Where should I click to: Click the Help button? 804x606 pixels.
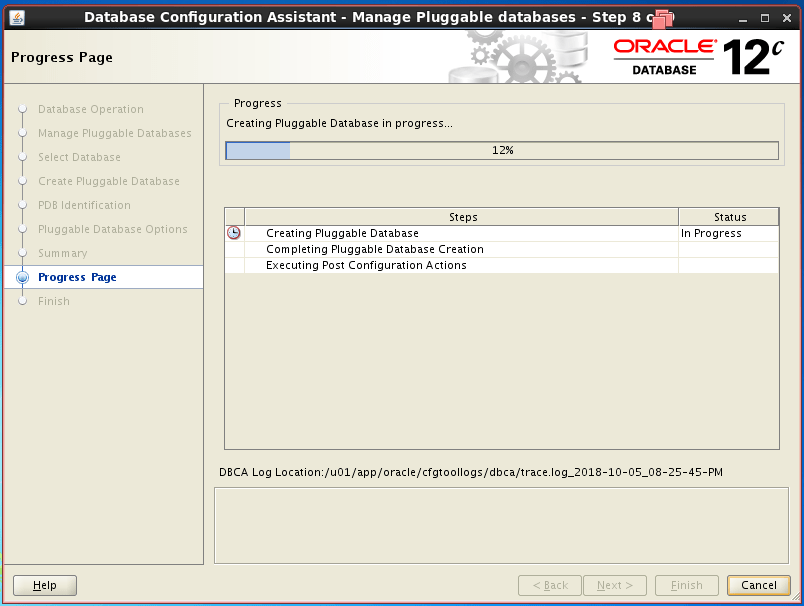(44, 585)
